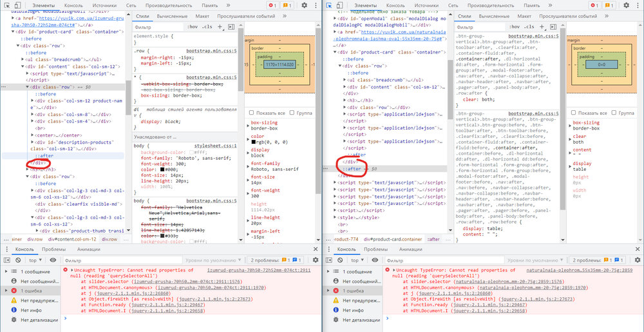The width and height of the screenshot is (644, 332).
Task: Open naturalnaia-pleohrom…75g:2859 source link in right console
Action: click(580, 270)
